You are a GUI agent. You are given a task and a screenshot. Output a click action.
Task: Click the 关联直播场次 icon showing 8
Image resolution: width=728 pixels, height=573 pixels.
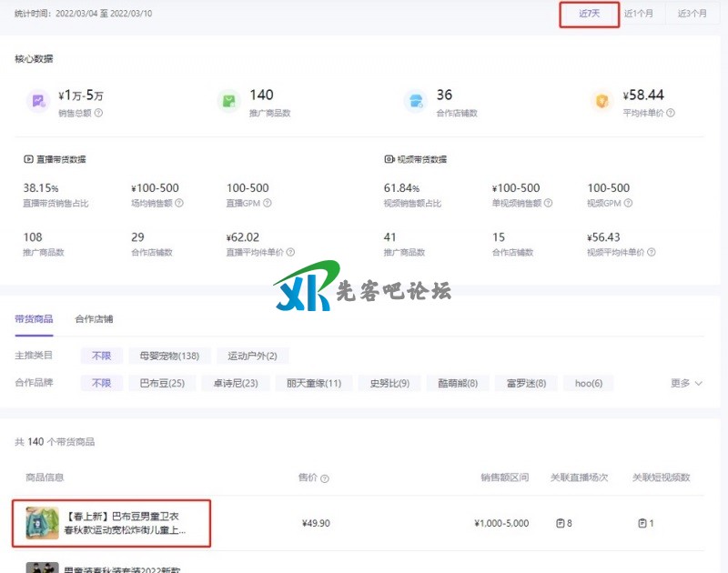(561, 523)
